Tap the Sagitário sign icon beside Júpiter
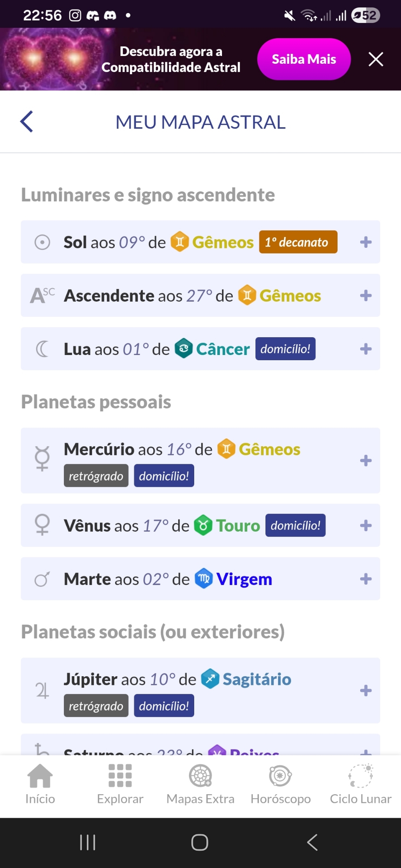The height and width of the screenshot is (868, 401). (210, 679)
